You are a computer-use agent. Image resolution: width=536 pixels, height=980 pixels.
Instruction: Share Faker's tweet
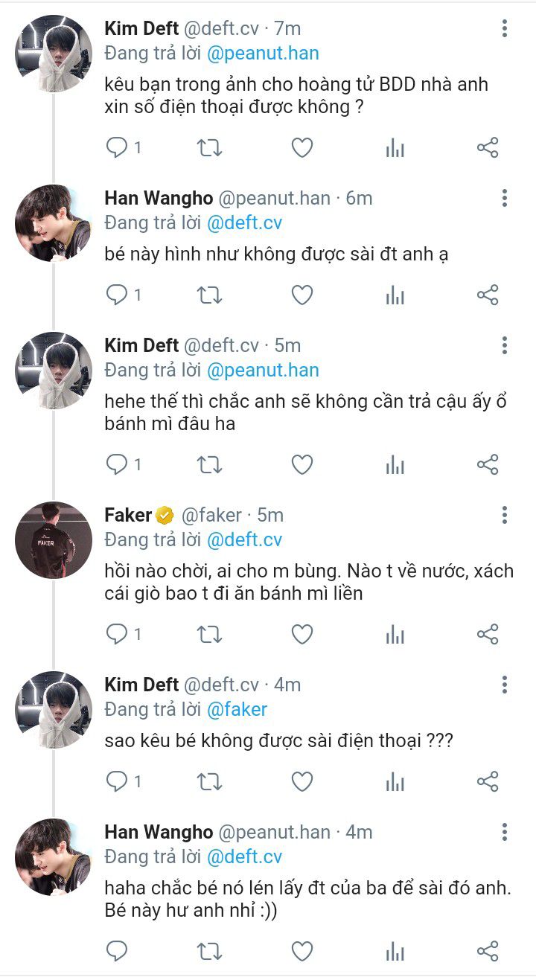[487, 634]
